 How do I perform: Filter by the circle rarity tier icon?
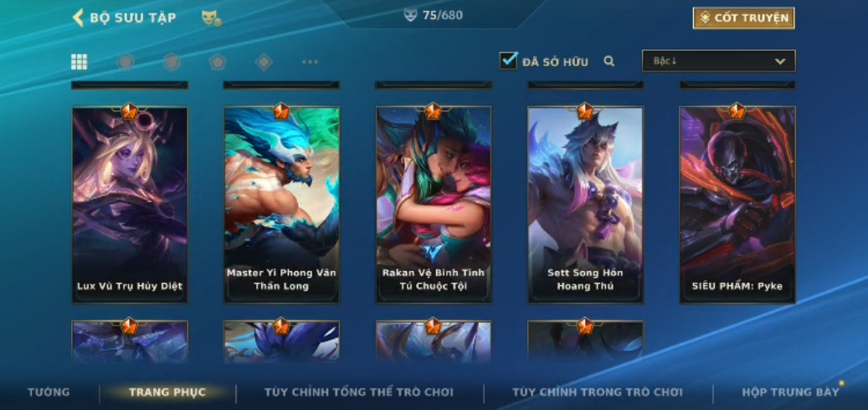tap(126, 61)
